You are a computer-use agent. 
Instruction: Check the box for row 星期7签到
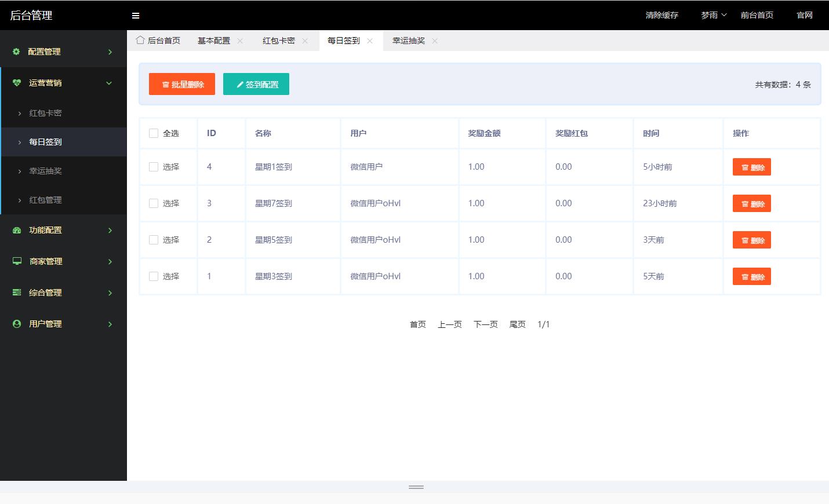154,203
